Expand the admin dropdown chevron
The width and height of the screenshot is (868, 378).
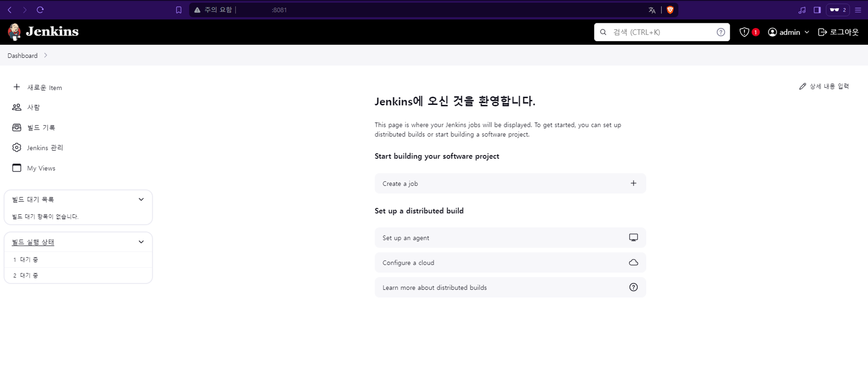807,32
